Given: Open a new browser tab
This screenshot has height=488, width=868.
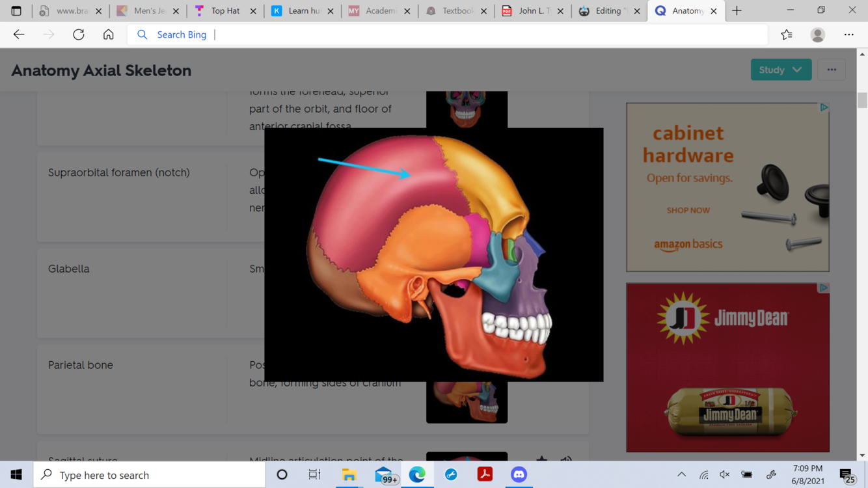Looking at the screenshot, I should tap(737, 10).
